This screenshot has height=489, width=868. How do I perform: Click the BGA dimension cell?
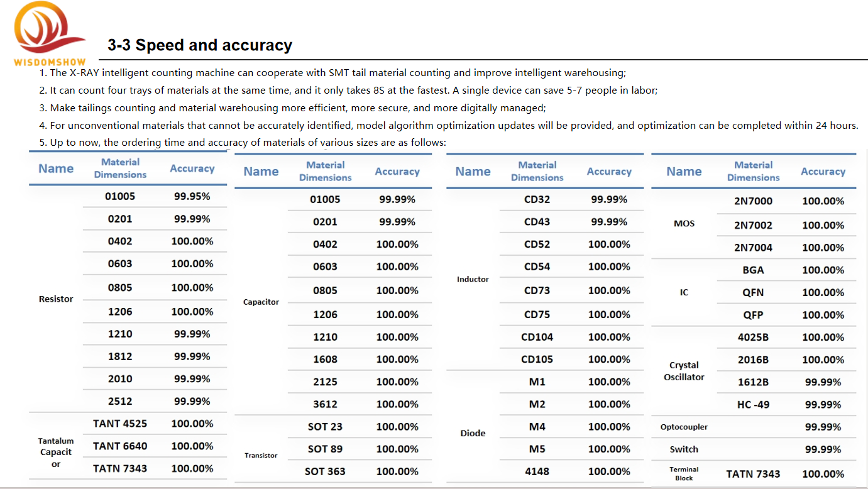(753, 270)
